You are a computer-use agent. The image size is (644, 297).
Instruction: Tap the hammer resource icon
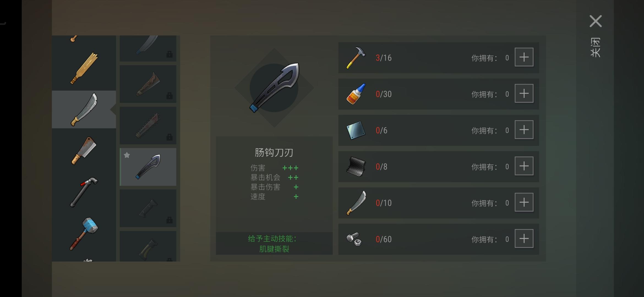click(356, 57)
